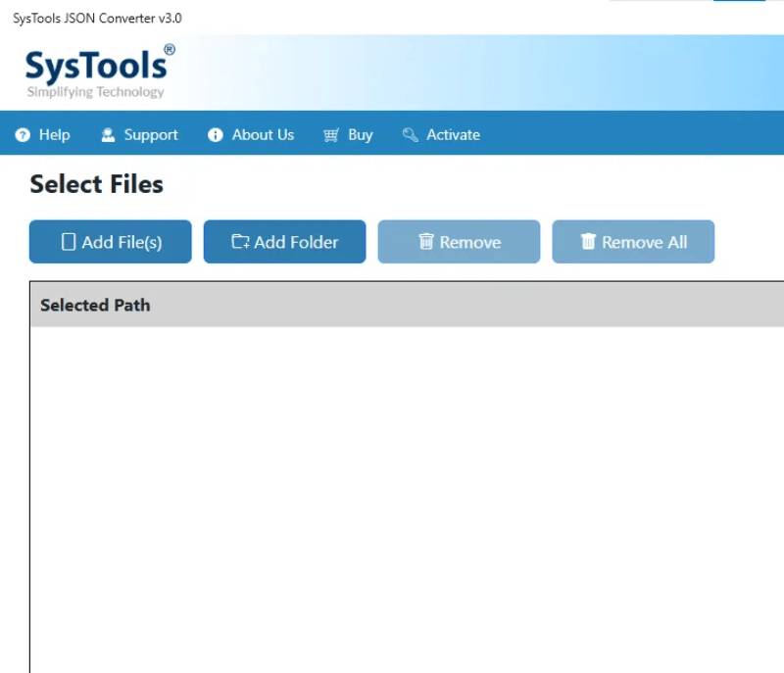Open the Support menu label
784x673 pixels.
[x=151, y=135]
